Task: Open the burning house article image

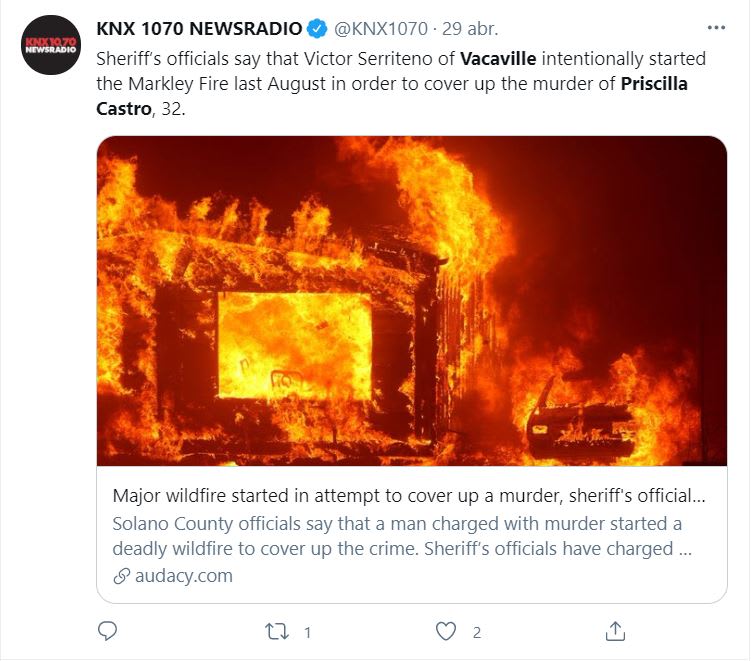Action: pos(412,301)
